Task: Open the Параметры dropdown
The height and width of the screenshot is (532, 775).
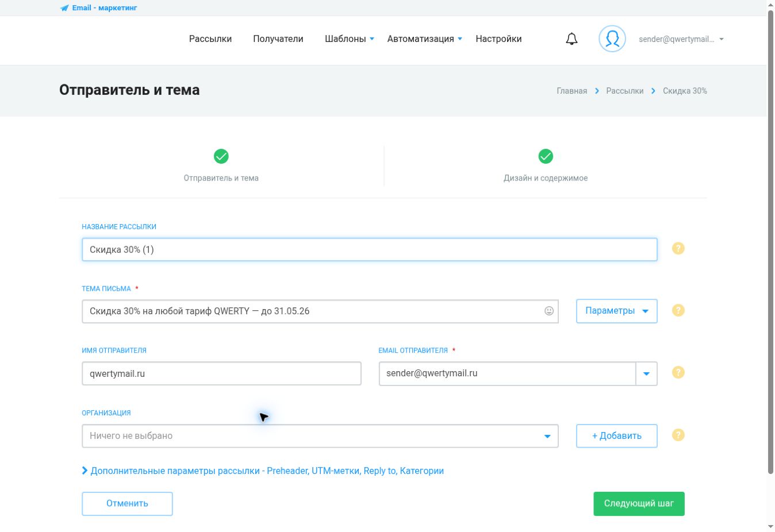Action: pyautogui.click(x=617, y=311)
